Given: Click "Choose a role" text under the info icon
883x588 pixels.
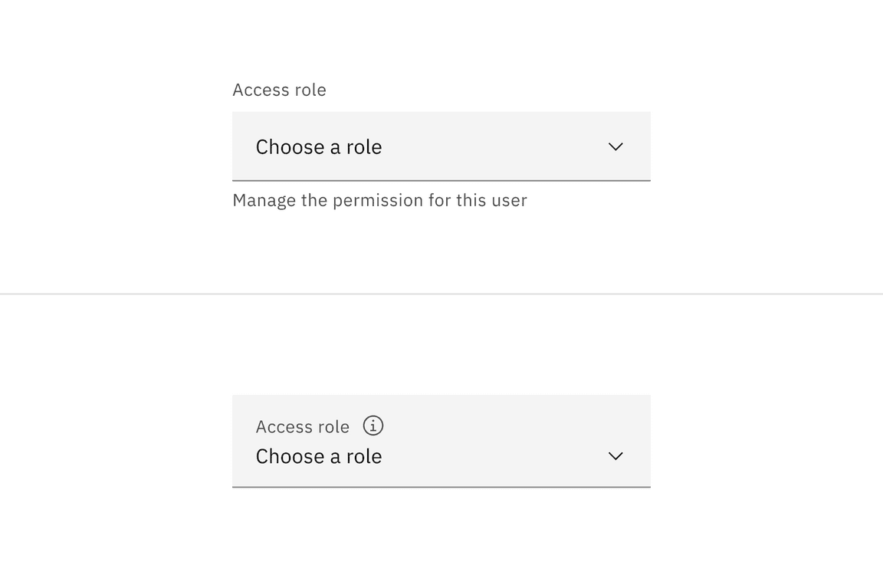Looking at the screenshot, I should [319, 456].
